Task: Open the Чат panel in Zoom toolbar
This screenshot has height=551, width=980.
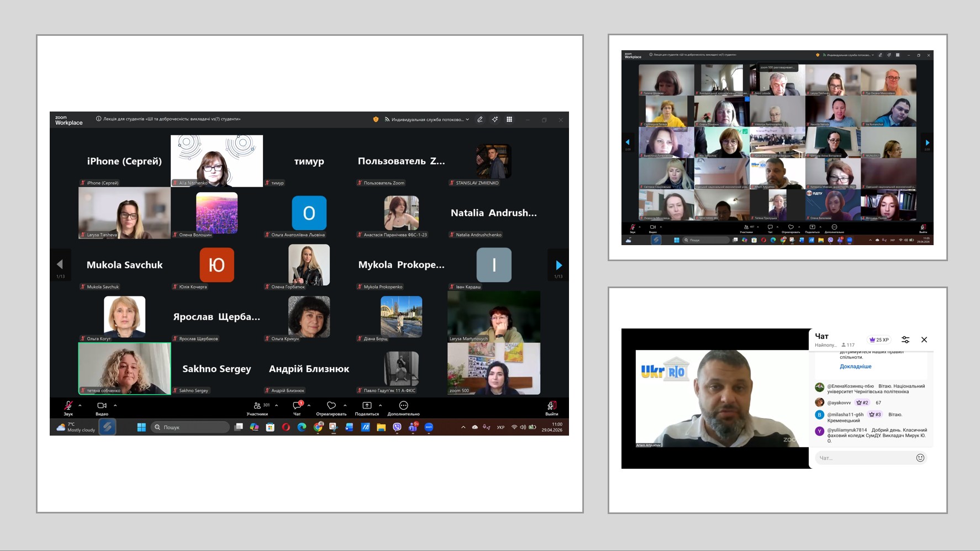Action: tap(297, 406)
